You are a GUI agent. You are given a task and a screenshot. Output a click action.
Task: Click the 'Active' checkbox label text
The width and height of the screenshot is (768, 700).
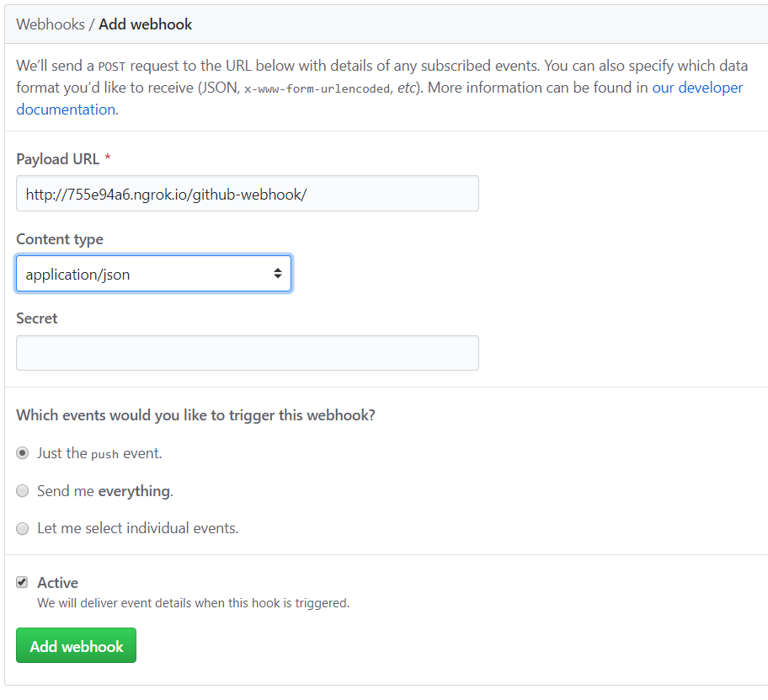click(x=58, y=582)
